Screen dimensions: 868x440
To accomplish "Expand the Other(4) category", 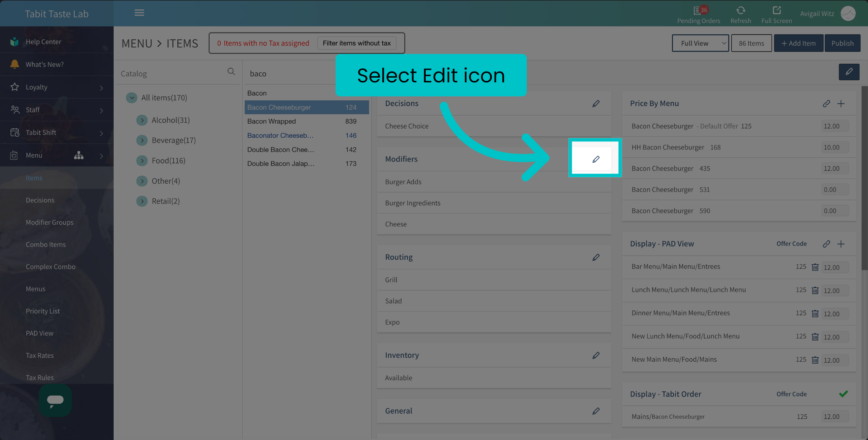I will click(x=142, y=181).
